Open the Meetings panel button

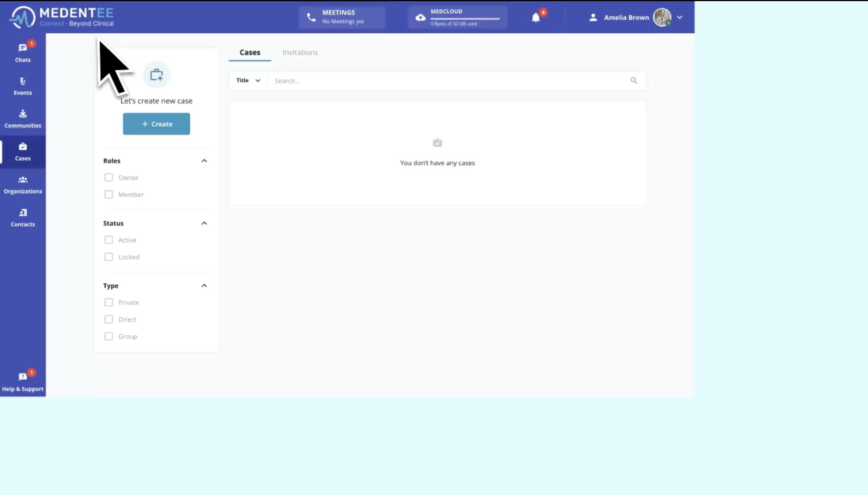point(342,17)
